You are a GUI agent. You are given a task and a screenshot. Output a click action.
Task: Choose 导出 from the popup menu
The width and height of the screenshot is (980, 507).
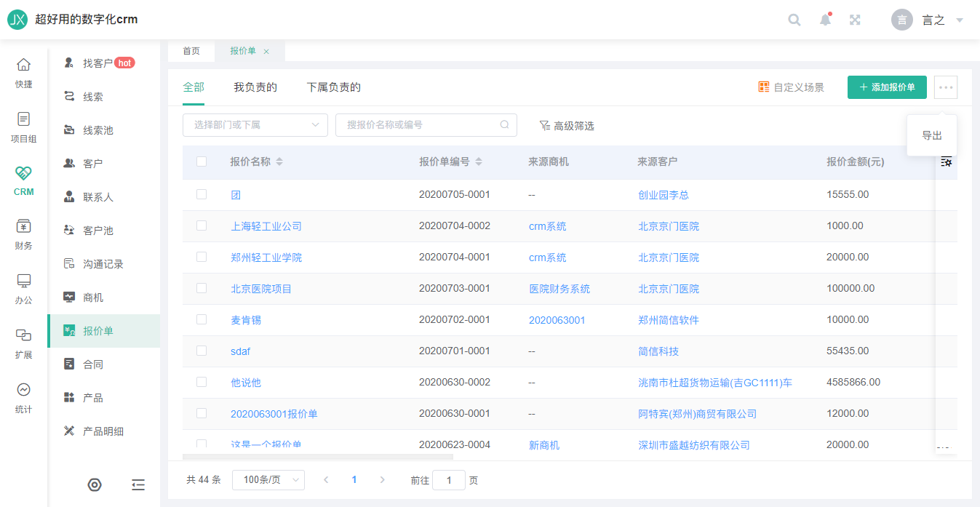(932, 135)
